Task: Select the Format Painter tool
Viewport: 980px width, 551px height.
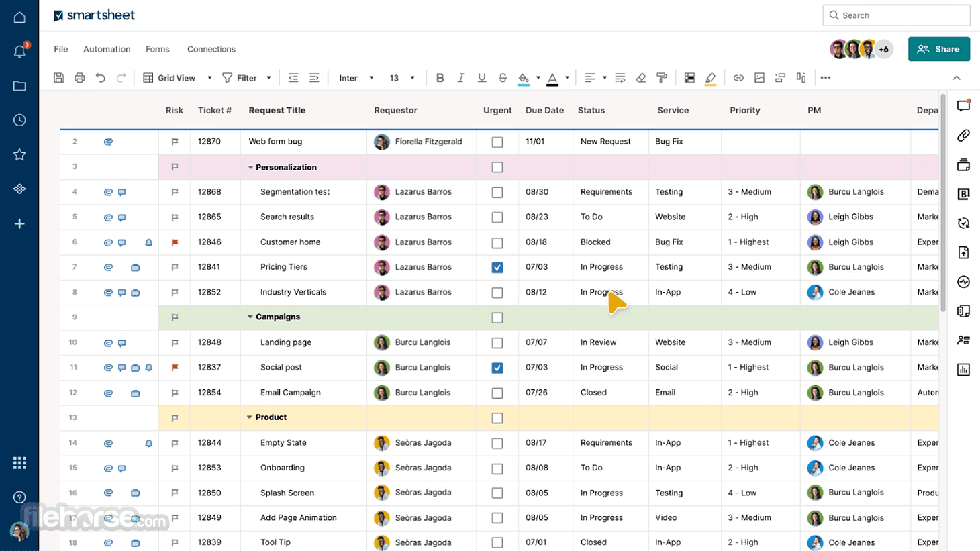Action: [662, 77]
